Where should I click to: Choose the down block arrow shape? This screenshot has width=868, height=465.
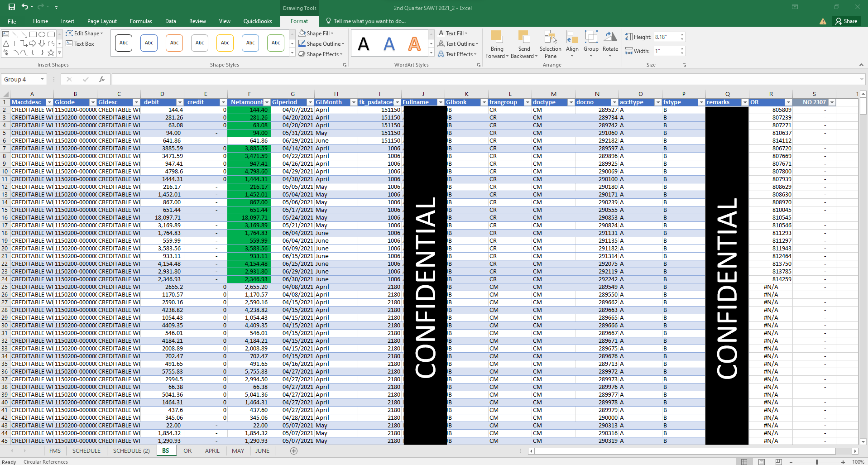[x=42, y=43]
